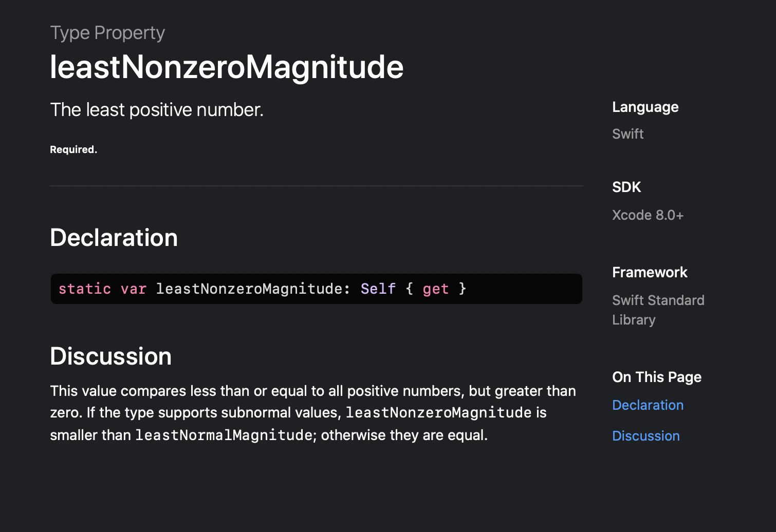
Task: Click the Declaration section heading
Action: coord(114,238)
